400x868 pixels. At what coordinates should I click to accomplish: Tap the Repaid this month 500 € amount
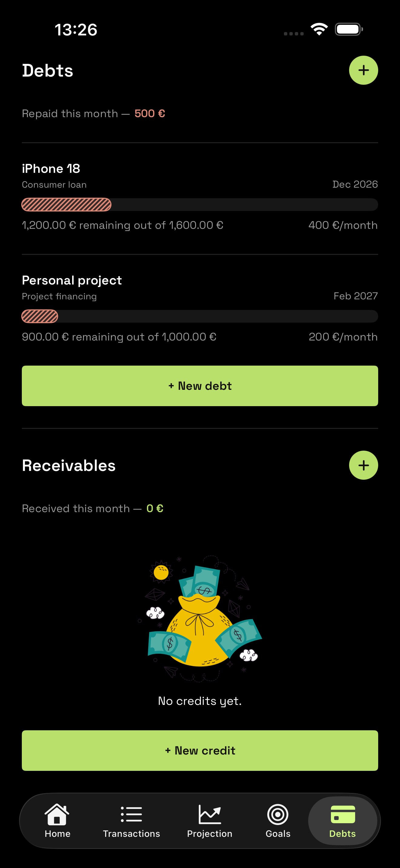point(150,113)
